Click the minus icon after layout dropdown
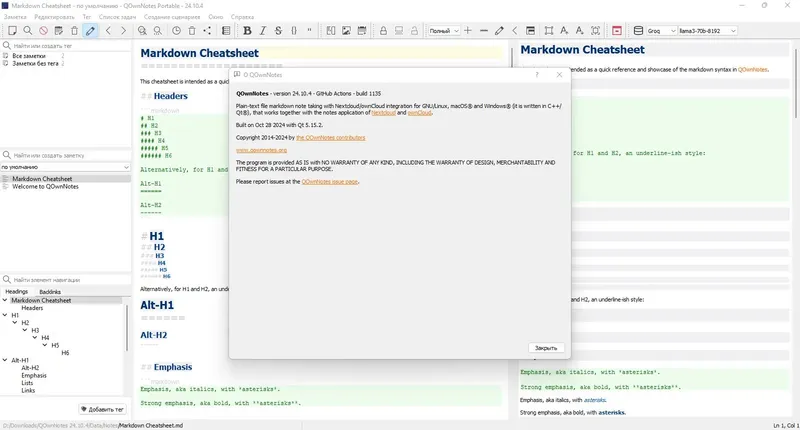The width and height of the screenshot is (800, 430). (484, 31)
